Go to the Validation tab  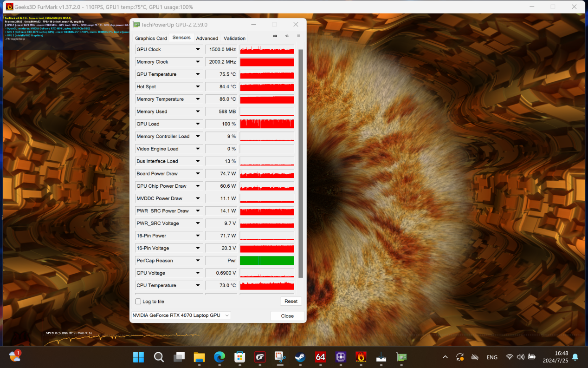tap(234, 38)
